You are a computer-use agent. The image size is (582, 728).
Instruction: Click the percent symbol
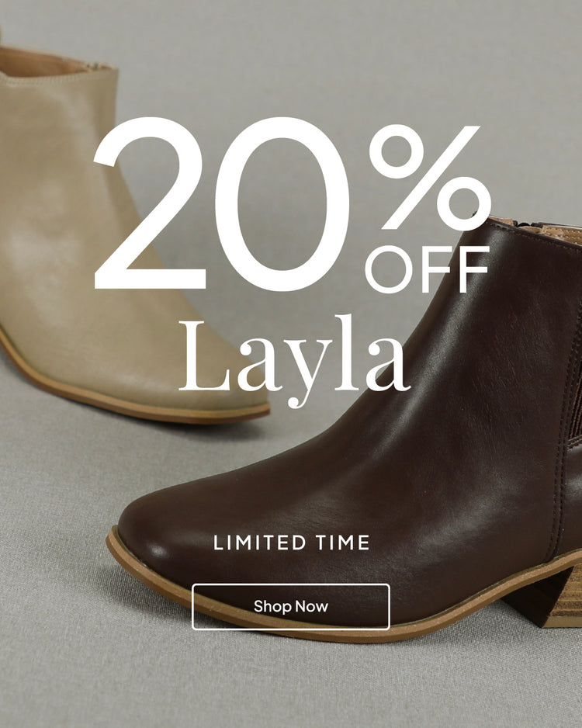pyautogui.click(x=430, y=178)
